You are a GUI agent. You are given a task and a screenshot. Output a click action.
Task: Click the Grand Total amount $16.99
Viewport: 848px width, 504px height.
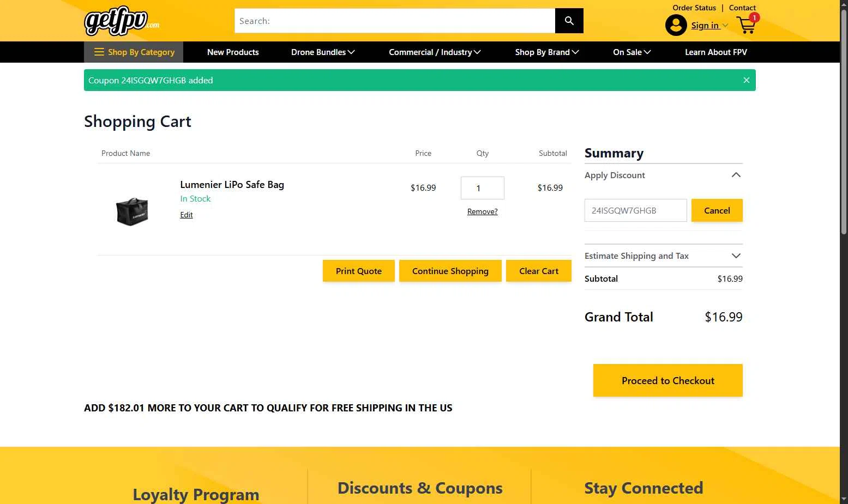[724, 317]
